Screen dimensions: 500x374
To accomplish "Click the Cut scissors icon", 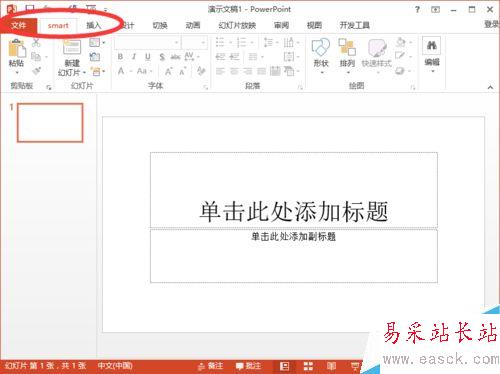I will (x=36, y=42).
